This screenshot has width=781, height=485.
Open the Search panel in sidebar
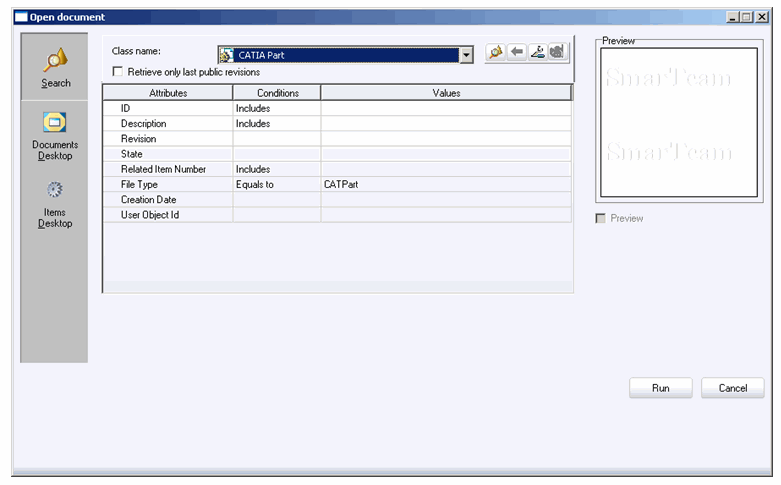coord(55,67)
